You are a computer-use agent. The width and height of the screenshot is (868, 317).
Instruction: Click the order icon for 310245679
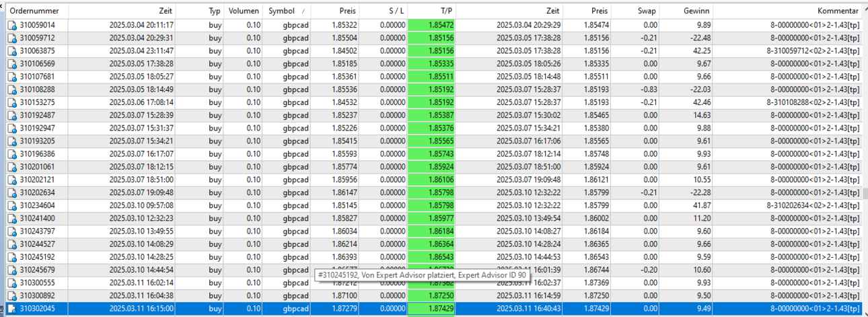[12, 270]
